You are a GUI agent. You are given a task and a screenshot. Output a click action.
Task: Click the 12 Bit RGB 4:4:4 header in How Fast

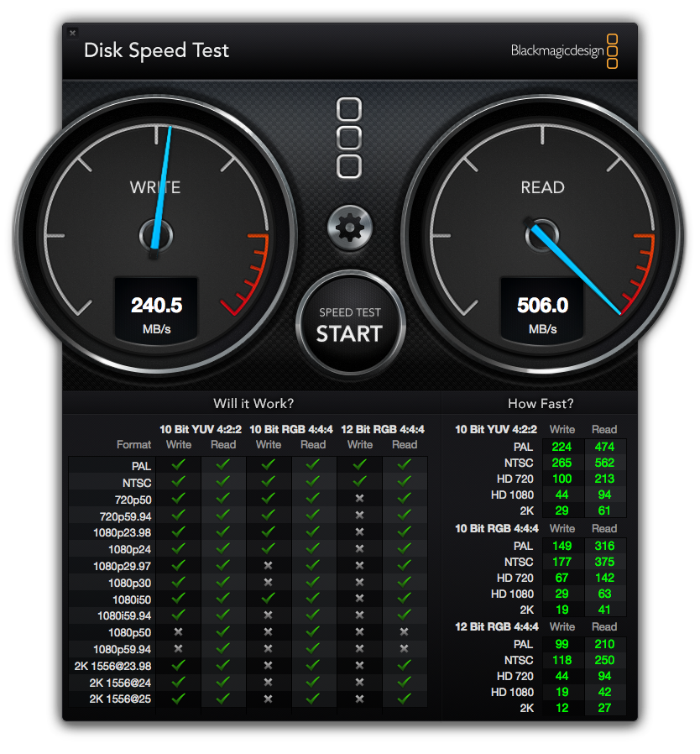(x=497, y=626)
